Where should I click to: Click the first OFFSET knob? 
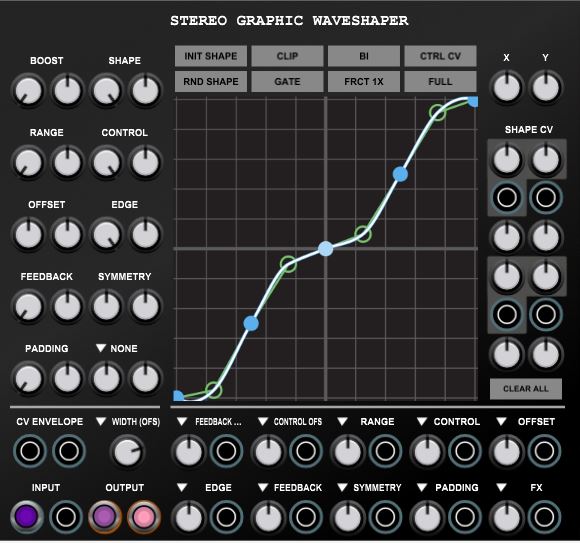tap(28, 235)
